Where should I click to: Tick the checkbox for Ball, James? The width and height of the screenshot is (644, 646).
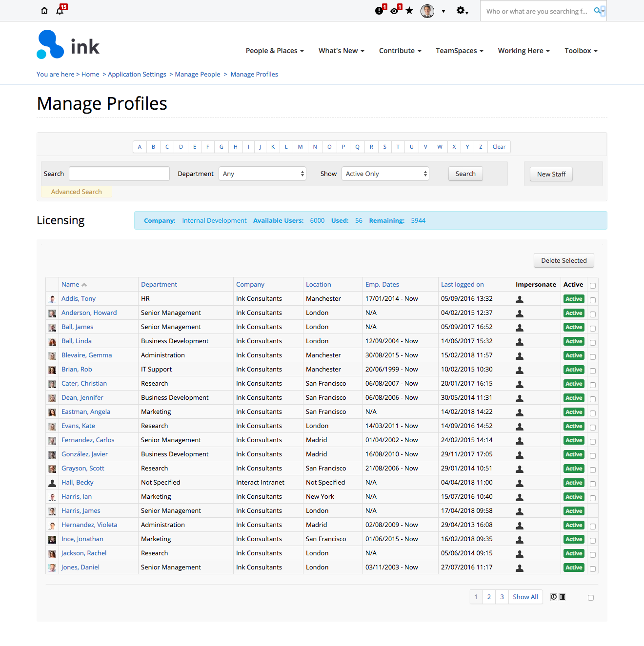(593, 328)
